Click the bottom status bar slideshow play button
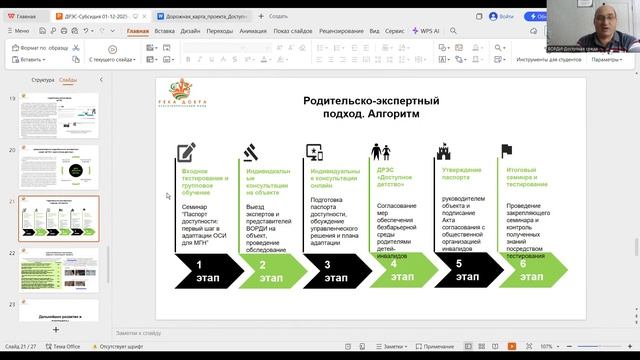This screenshot has height=360, width=640. pos(512,346)
